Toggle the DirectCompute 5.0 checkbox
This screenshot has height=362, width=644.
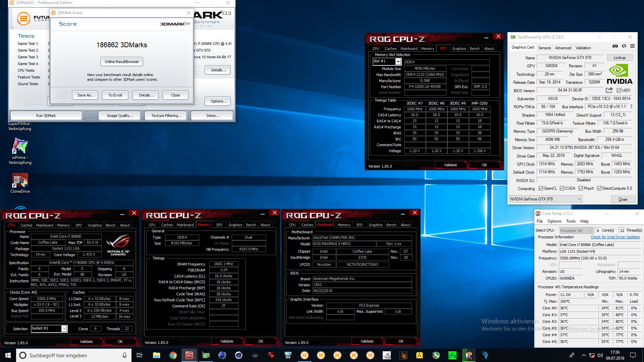(599, 188)
